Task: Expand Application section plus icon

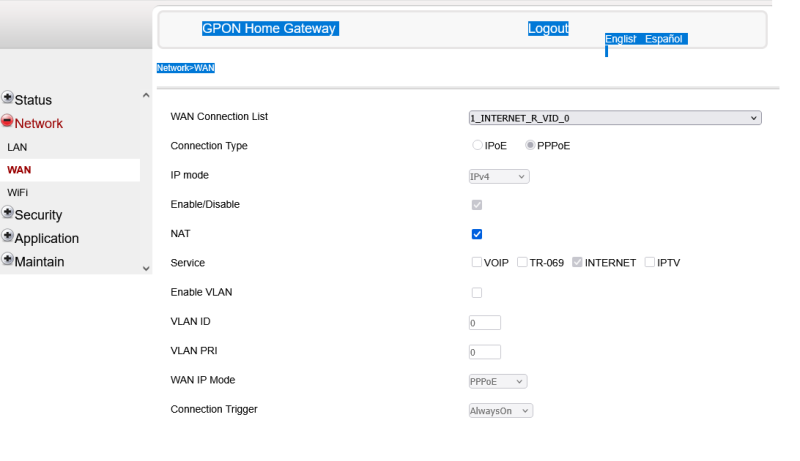Action: 7,236
